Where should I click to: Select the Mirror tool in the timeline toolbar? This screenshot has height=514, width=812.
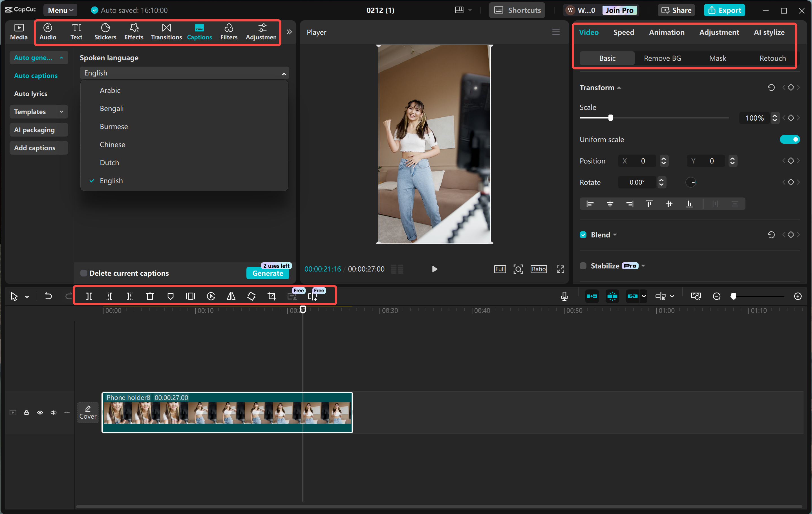coord(231,296)
